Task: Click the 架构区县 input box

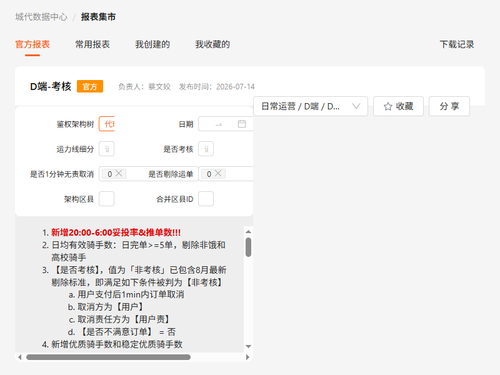Action: [x=107, y=199]
